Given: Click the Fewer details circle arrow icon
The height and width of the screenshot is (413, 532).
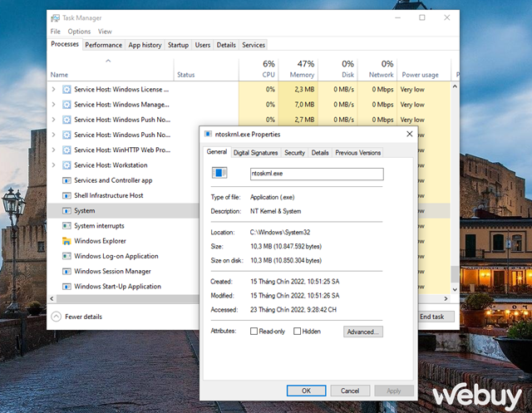Looking at the screenshot, I should coord(56,317).
